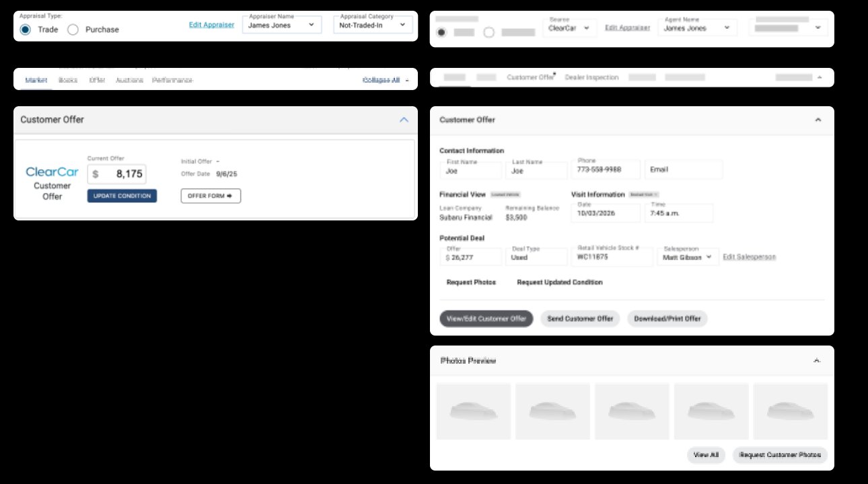This screenshot has width=868, height=484.
Task: Click the Retail Vehicle Stock # field
Action: click(612, 257)
